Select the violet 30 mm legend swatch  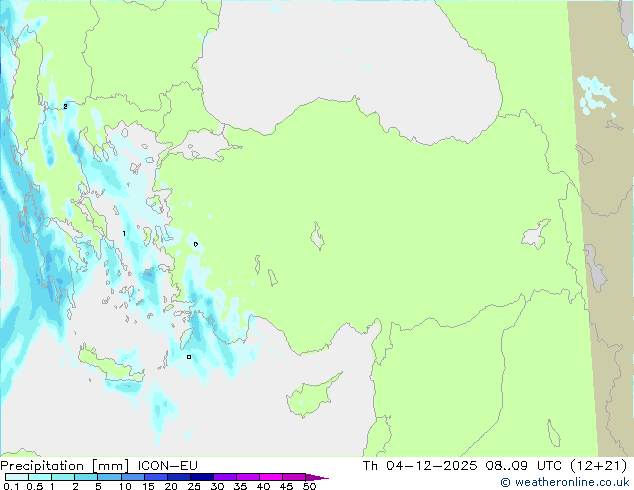coord(225,477)
